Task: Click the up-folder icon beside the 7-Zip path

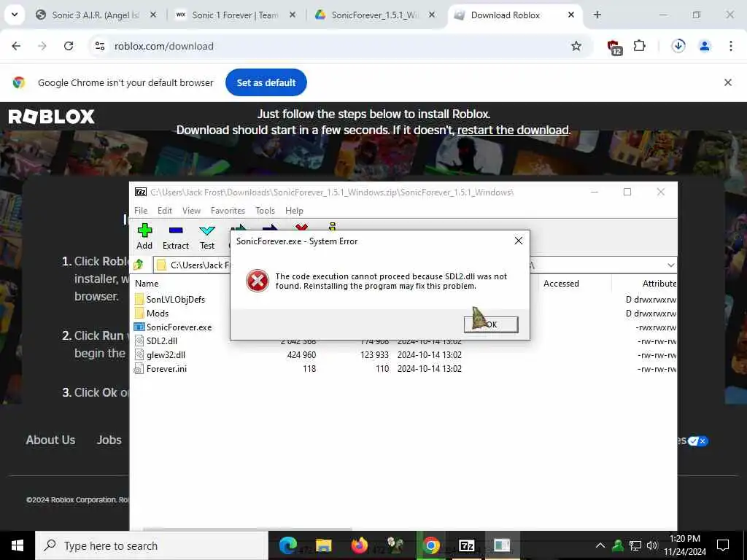Action: (x=139, y=265)
